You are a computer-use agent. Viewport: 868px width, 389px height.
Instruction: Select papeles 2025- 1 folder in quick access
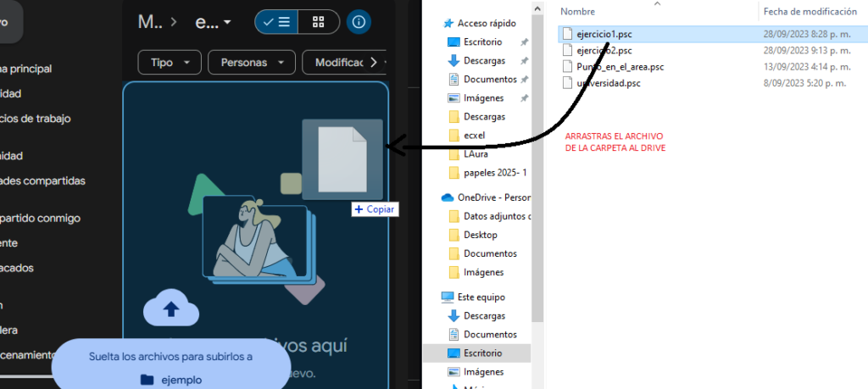[x=495, y=173]
